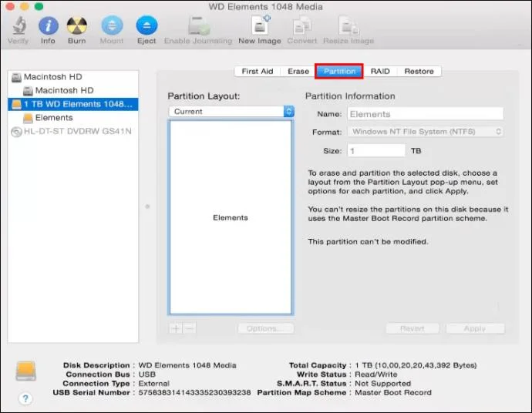This screenshot has height=413, width=532.
Task: Open the RAID tab
Action: pyautogui.click(x=380, y=71)
